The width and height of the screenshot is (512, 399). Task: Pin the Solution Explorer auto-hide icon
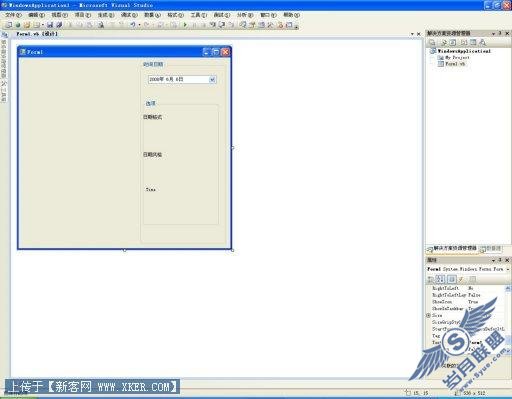(x=500, y=33)
